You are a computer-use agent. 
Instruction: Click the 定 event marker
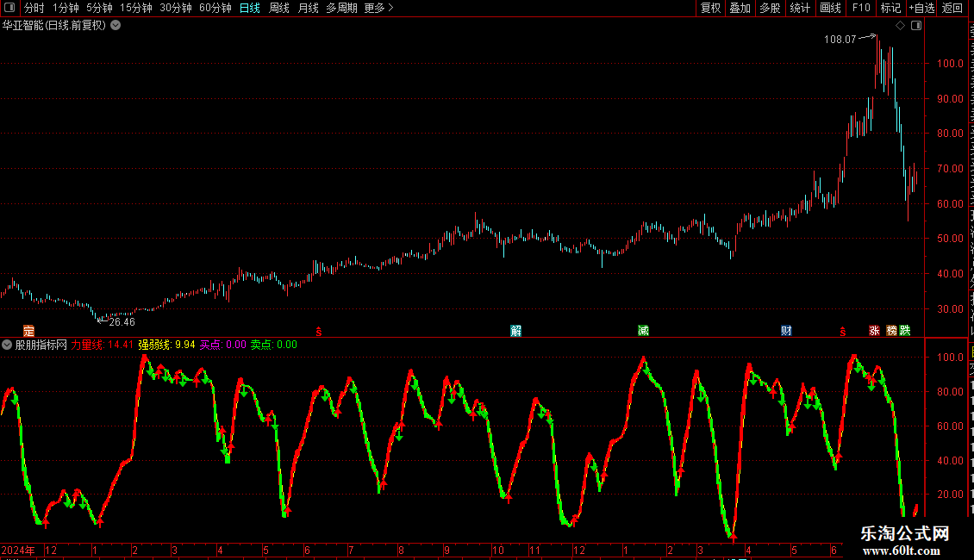tap(28, 331)
